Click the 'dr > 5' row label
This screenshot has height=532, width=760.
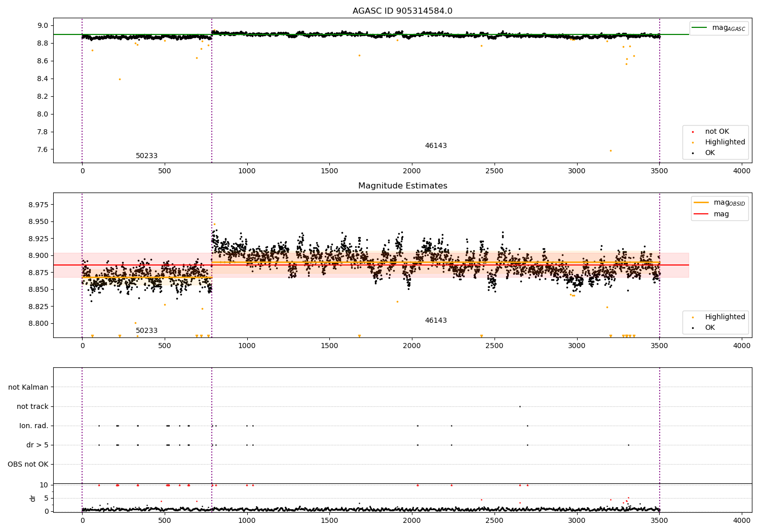[x=37, y=445]
